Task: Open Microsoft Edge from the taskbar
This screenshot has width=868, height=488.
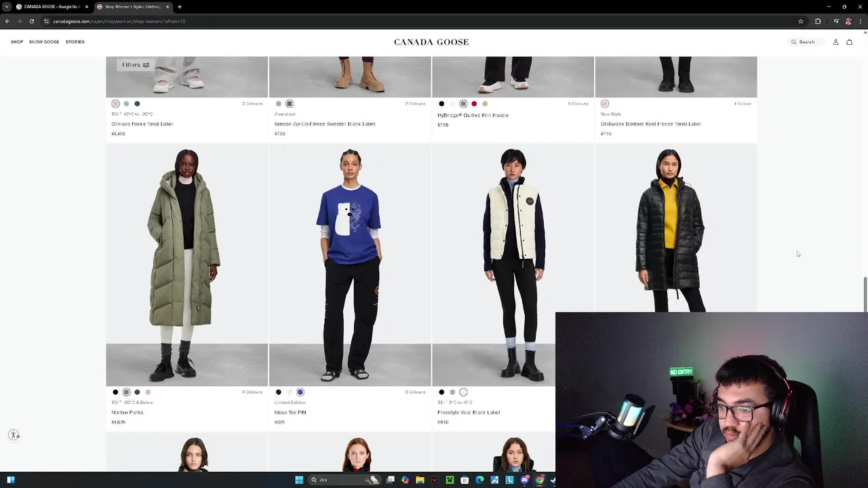Action: tap(479, 480)
